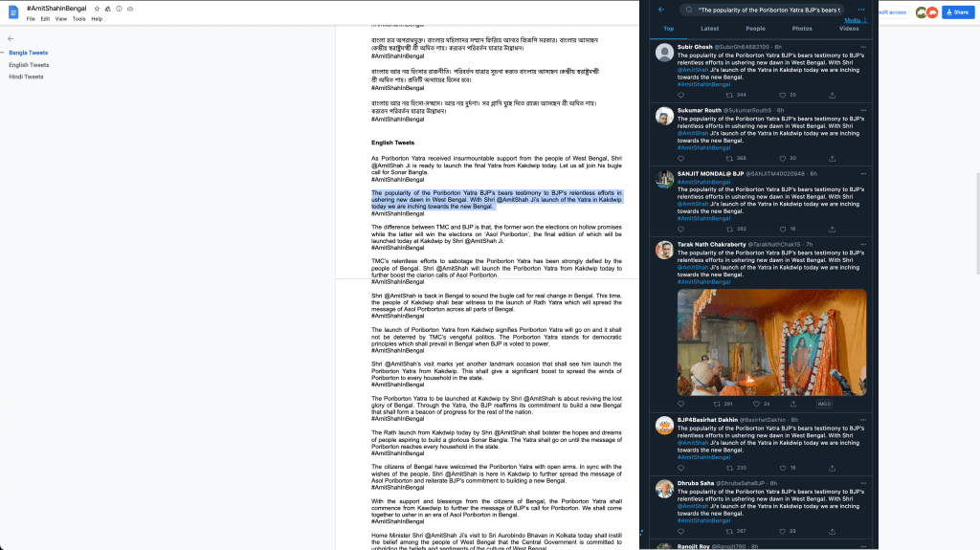Click @AmitShah mention in Subir Ghosh's tweet
Screen dimensions: 980x550
coord(693,70)
